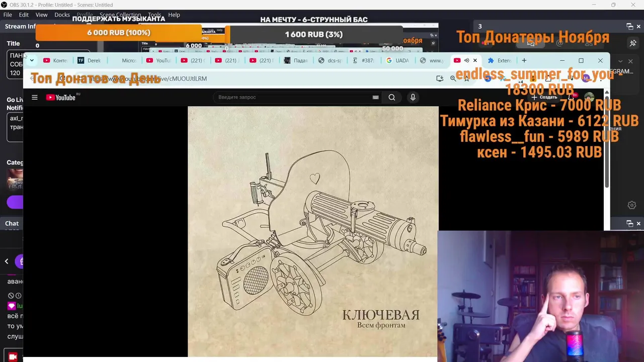Switch to the 'Derek' browser tab
The height and width of the screenshot is (362, 644).
coord(90,60)
